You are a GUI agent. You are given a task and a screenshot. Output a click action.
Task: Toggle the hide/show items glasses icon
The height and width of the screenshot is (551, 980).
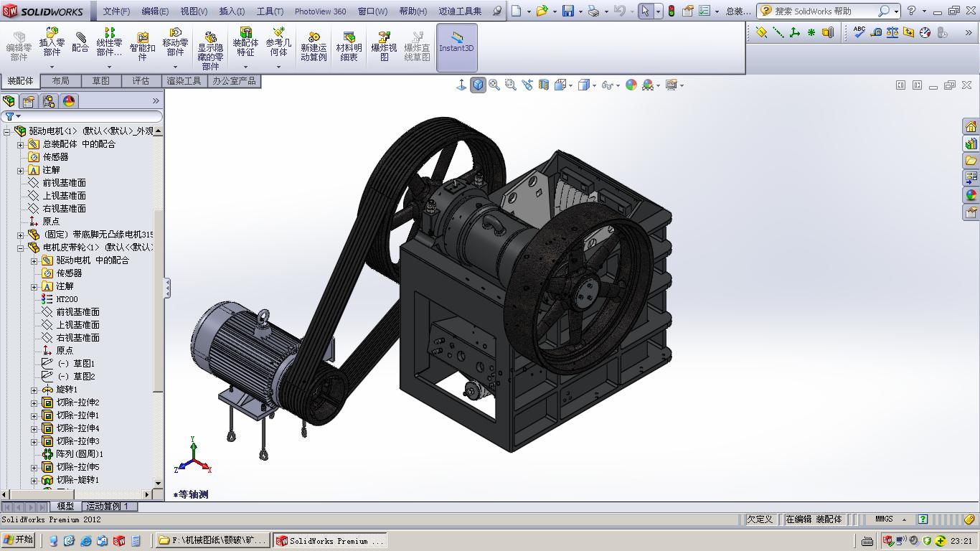607,85
